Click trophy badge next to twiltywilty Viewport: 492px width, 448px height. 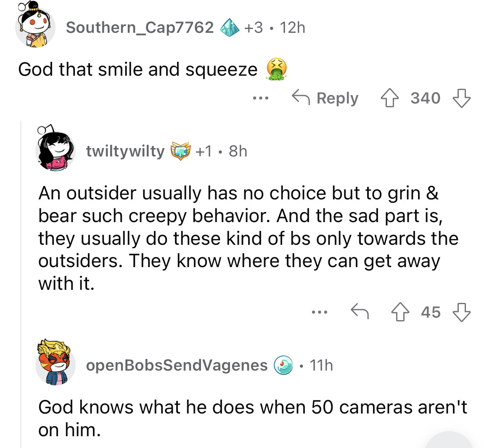point(180,151)
